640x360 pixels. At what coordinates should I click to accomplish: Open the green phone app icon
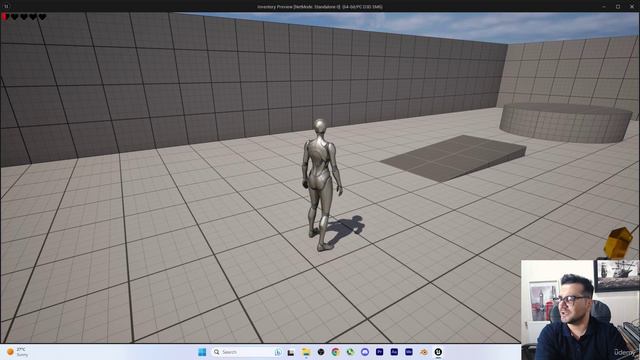(350, 352)
